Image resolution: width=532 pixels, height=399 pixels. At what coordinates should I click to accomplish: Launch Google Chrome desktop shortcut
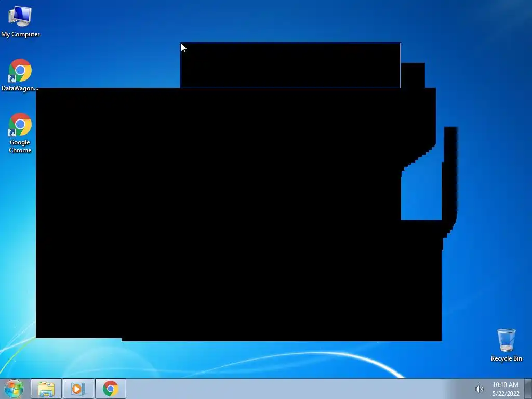click(x=20, y=132)
